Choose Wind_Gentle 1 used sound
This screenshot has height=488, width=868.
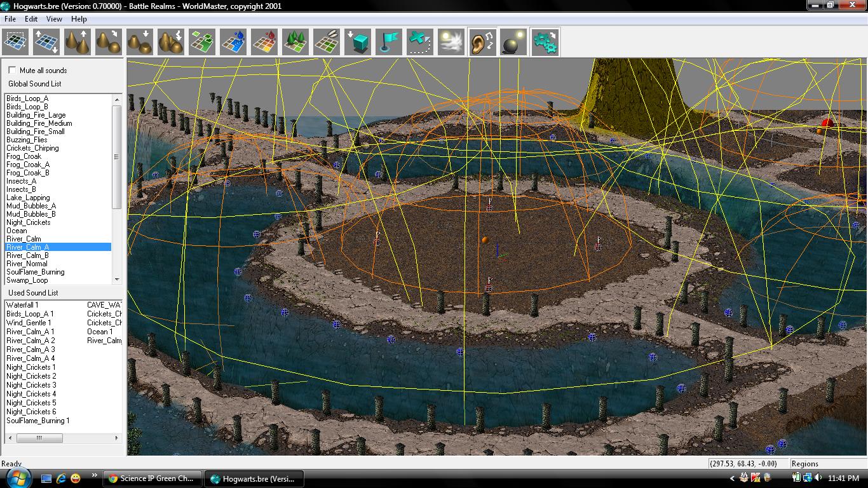pos(29,323)
